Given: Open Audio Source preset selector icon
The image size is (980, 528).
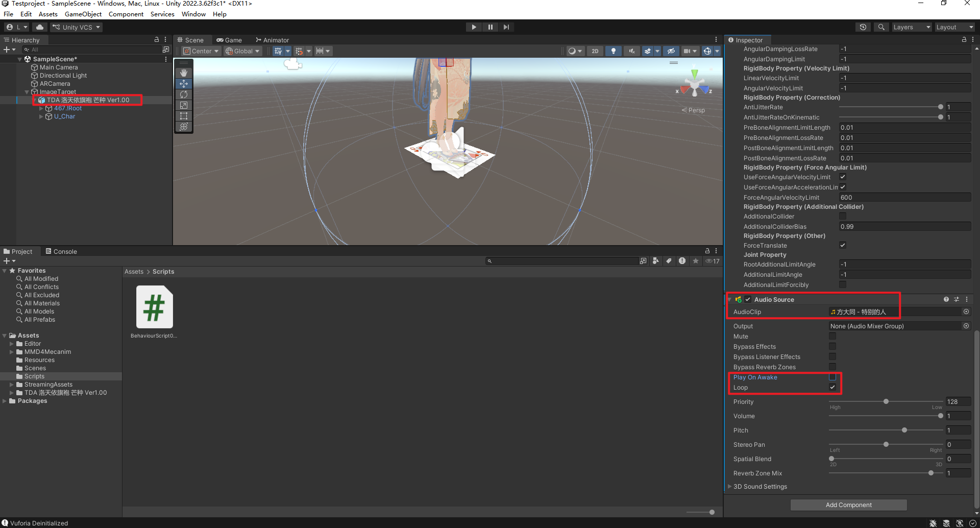Looking at the screenshot, I should click(x=957, y=300).
